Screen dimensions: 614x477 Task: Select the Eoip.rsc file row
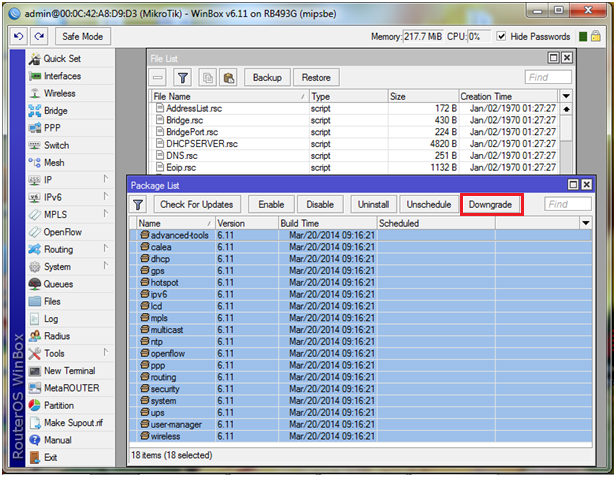click(x=356, y=168)
